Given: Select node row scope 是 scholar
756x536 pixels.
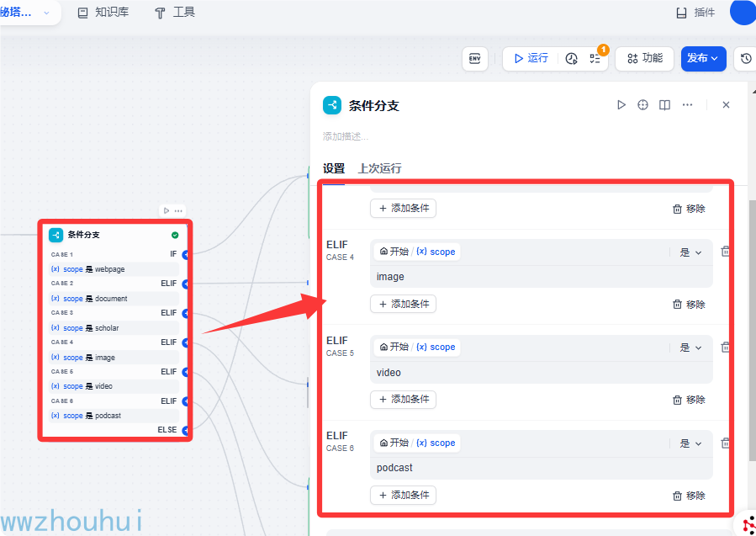Looking at the screenshot, I should click(x=114, y=328).
